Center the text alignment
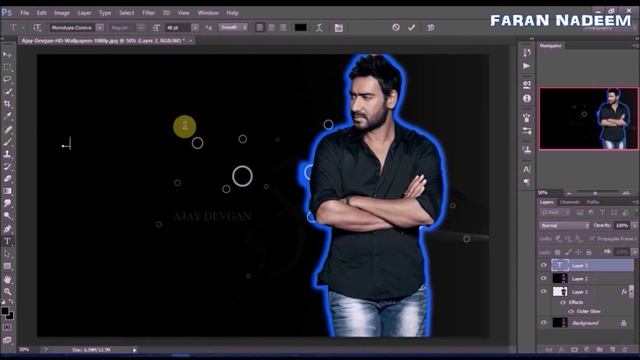The height and width of the screenshot is (360, 640). coord(271,28)
